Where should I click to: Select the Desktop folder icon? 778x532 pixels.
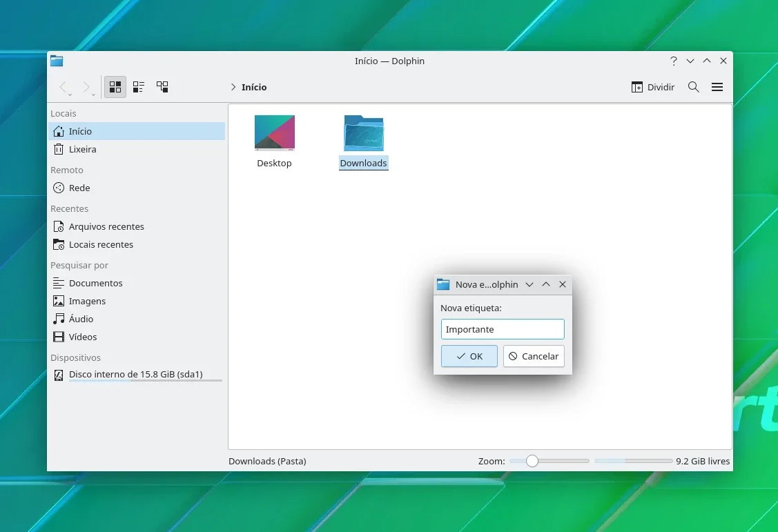(274, 133)
